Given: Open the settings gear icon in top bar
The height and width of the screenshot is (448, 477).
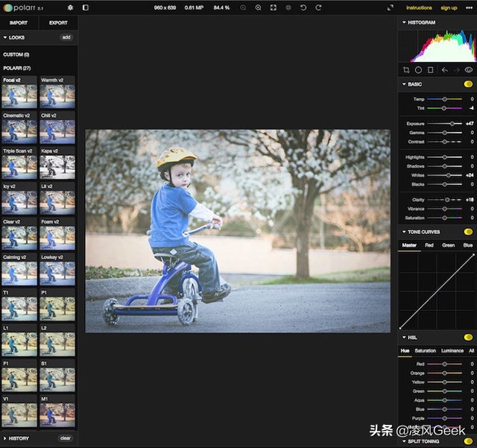Looking at the screenshot, I should pyautogui.click(x=70, y=7).
